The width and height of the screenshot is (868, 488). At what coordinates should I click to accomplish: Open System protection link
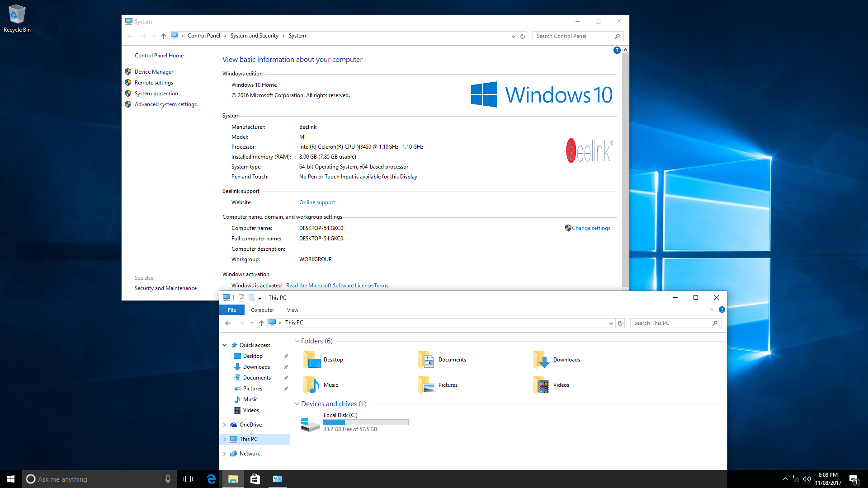coord(156,94)
